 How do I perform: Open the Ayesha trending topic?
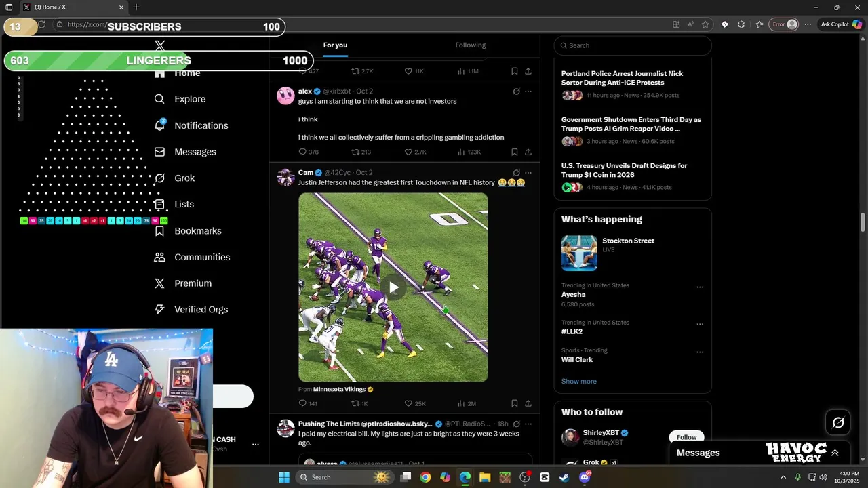pyautogui.click(x=574, y=295)
